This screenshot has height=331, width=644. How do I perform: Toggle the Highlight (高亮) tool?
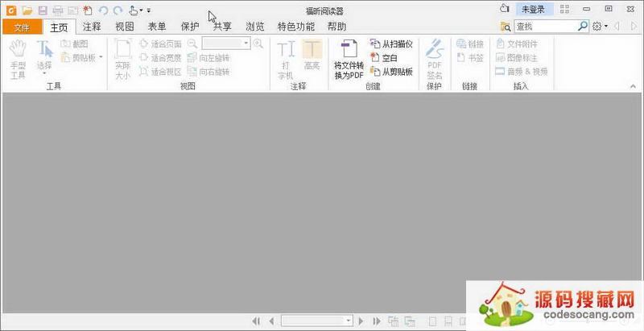pyautogui.click(x=312, y=56)
